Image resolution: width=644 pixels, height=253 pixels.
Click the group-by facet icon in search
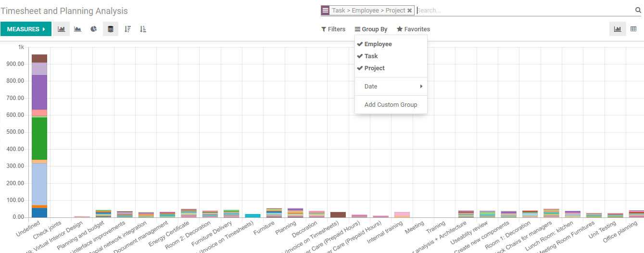point(326,11)
